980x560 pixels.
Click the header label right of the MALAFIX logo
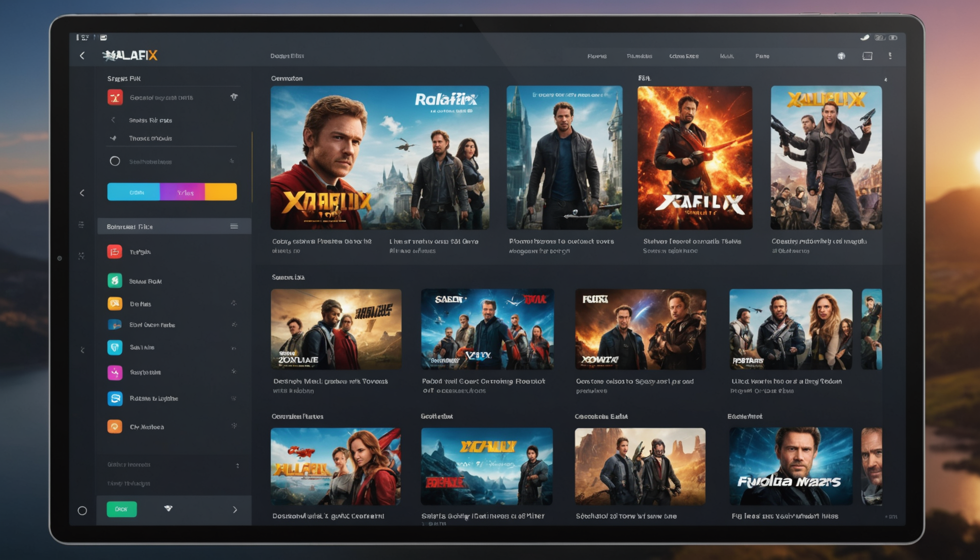(287, 56)
